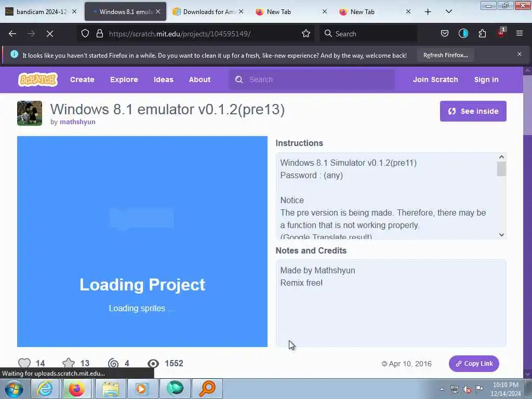The width and height of the screenshot is (532, 399).
Task: Click the Join Scratch link
Action: point(435,79)
